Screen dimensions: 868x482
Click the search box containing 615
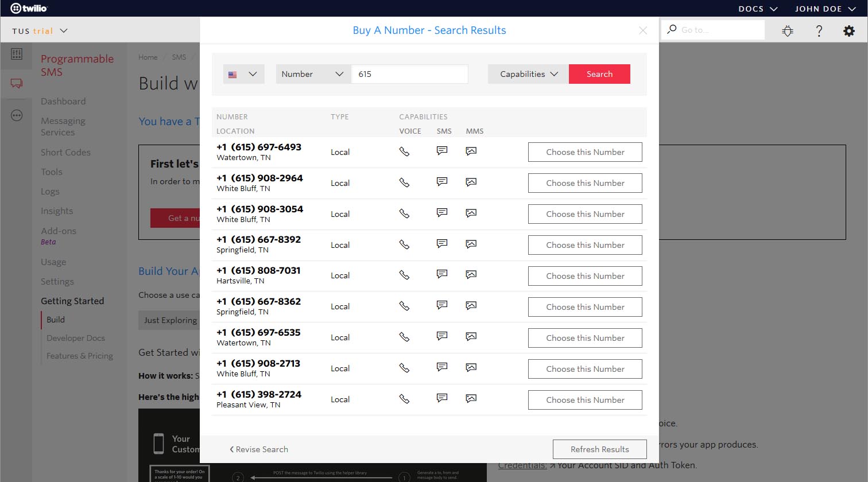pos(409,74)
